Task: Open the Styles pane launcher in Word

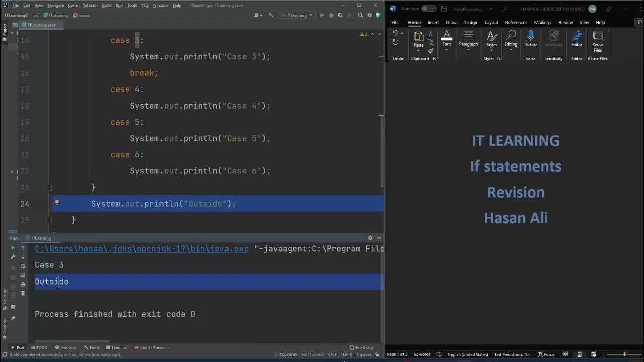Action: tap(499, 59)
